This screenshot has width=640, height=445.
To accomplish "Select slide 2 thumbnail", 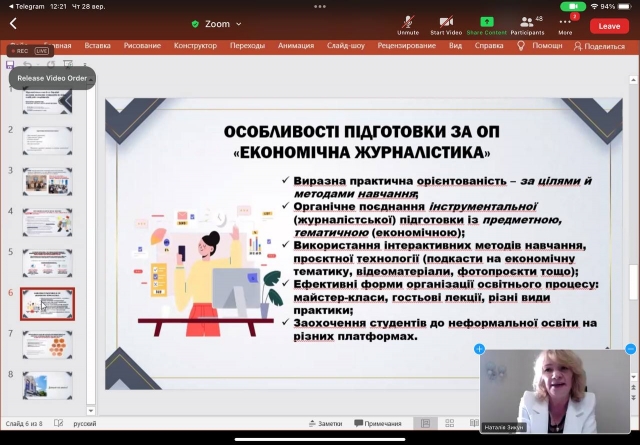I will (x=47, y=141).
